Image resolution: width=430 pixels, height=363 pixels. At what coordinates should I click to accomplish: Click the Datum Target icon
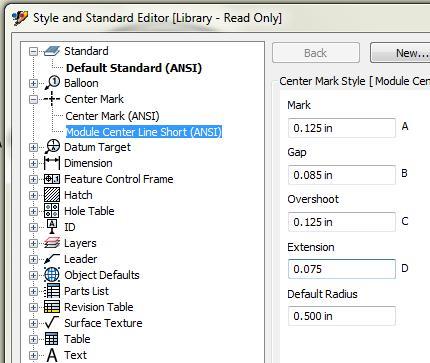tap(52, 147)
